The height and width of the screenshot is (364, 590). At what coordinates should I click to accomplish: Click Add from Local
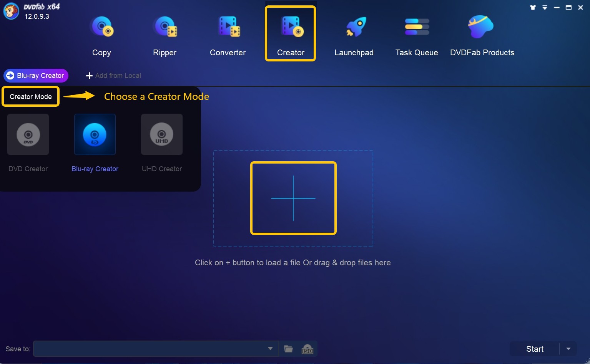113,76
